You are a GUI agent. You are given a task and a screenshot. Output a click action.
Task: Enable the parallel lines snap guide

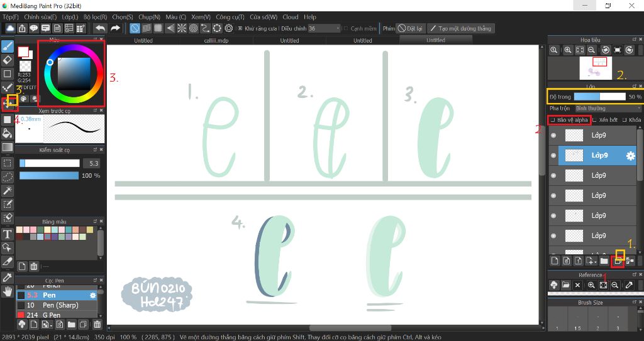tap(147, 28)
